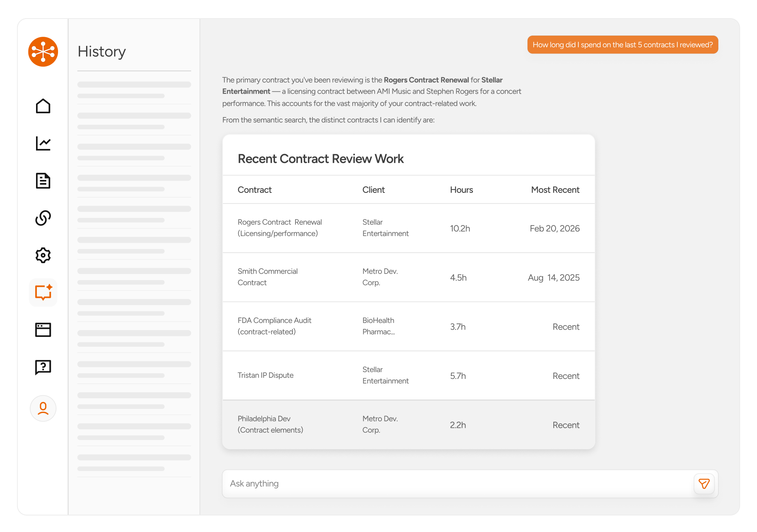Image resolution: width=757 pixels, height=532 pixels.
Task: Open the settings gear icon
Action: [43, 255]
